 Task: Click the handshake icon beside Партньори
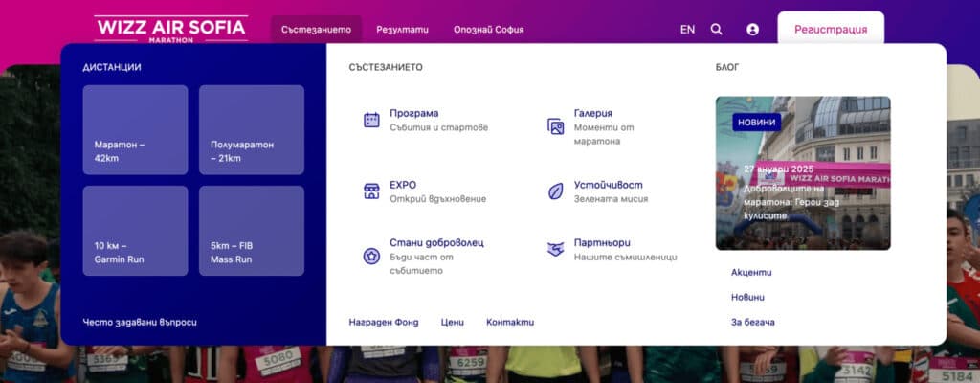coord(556,249)
